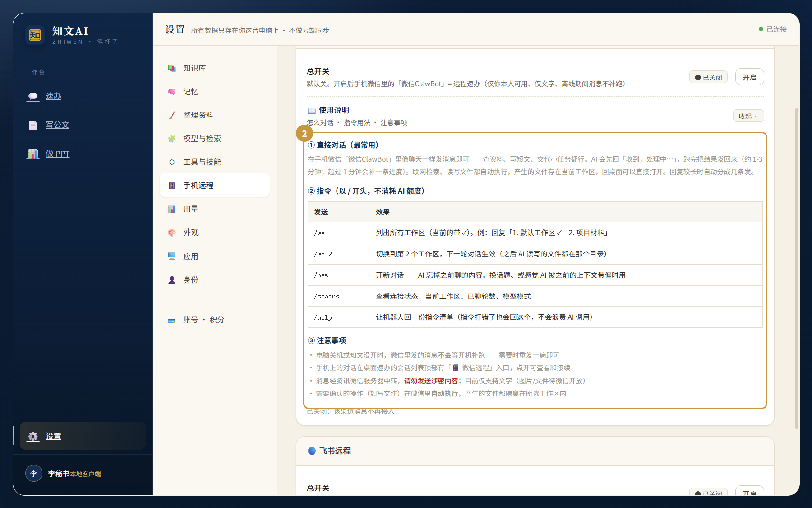Click the 知文AI logo icon
The width and height of the screenshot is (812, 508).
pos(35,35)
